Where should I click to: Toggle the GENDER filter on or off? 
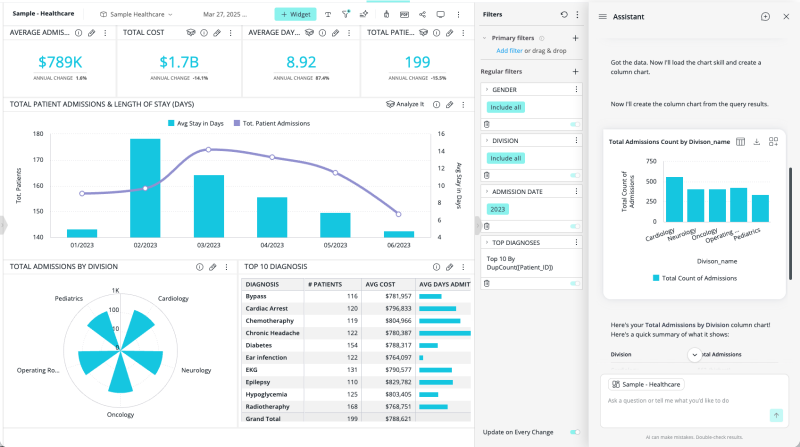[575, 124]
